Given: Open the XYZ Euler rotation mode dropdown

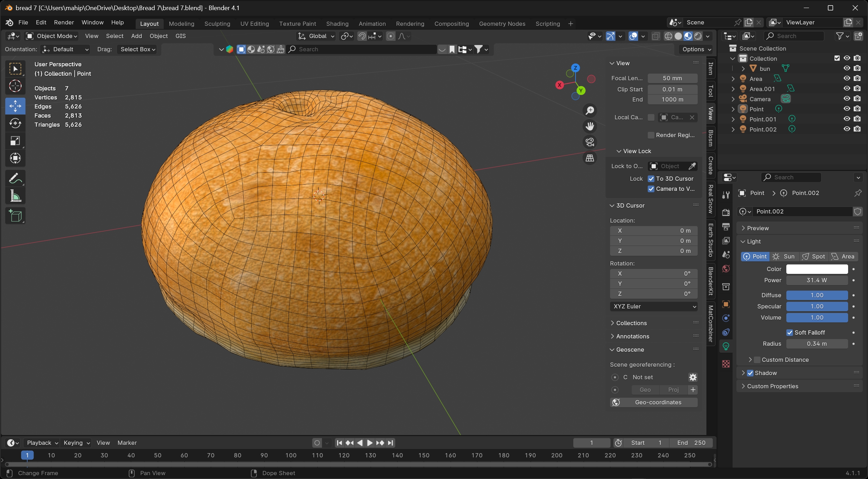Looking at the screenshot, I should [654, 306].
